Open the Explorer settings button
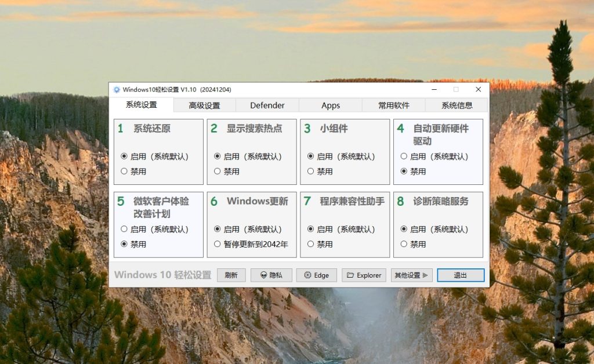 click(x=364, y=275)
